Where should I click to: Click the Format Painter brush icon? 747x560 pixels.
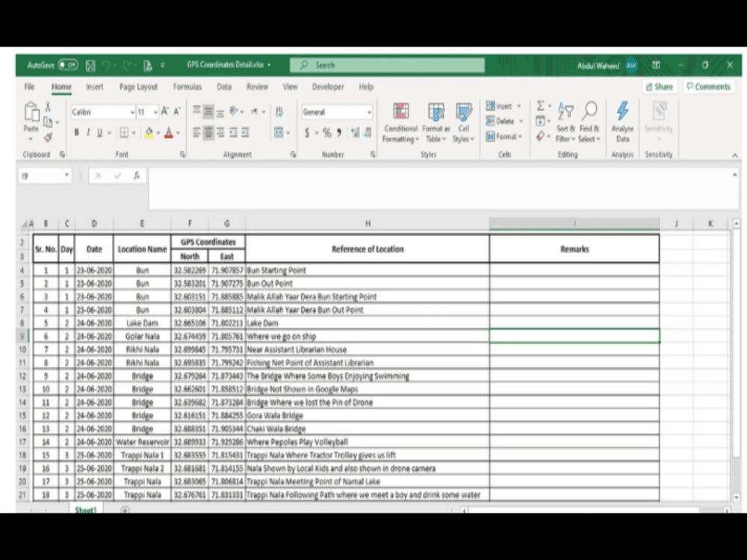tap(48, 137)
